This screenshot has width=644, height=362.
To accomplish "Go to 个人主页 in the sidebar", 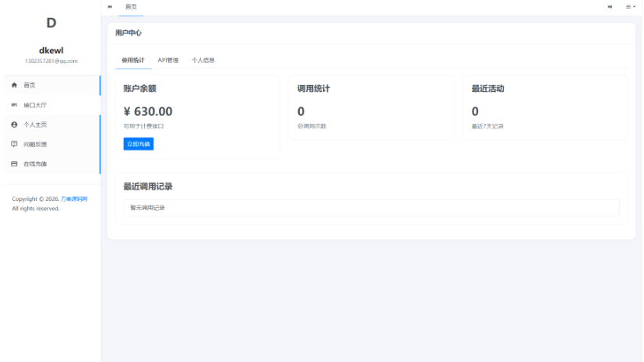I will (51, 125).
